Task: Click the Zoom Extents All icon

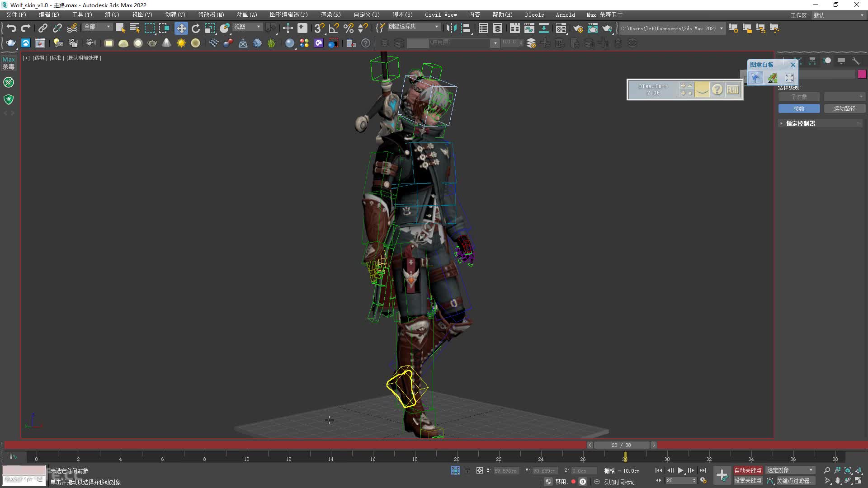Action: coord(859,470)
